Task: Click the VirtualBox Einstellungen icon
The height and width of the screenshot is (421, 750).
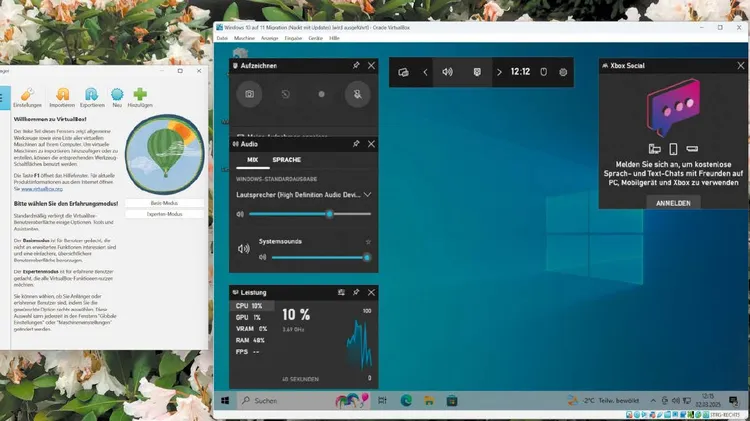Action: click(x=29, y=96)
